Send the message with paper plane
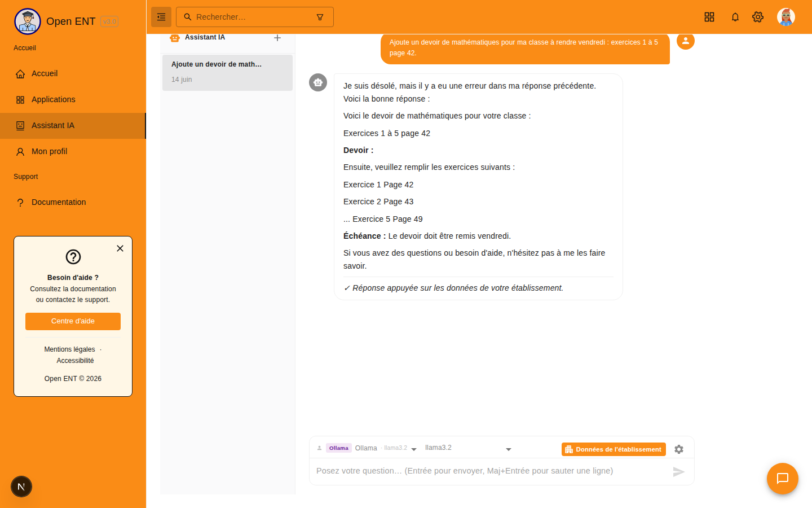 [679, 471]
